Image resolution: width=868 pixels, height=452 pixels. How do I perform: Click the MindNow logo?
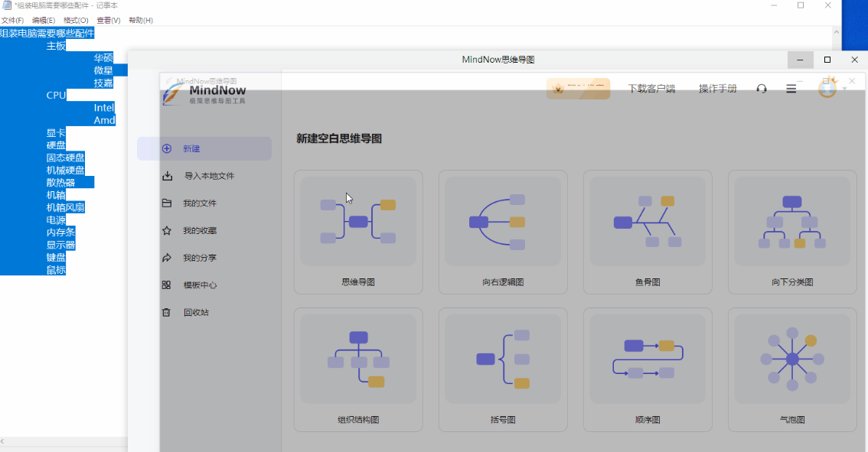click(x=204, y=94)
